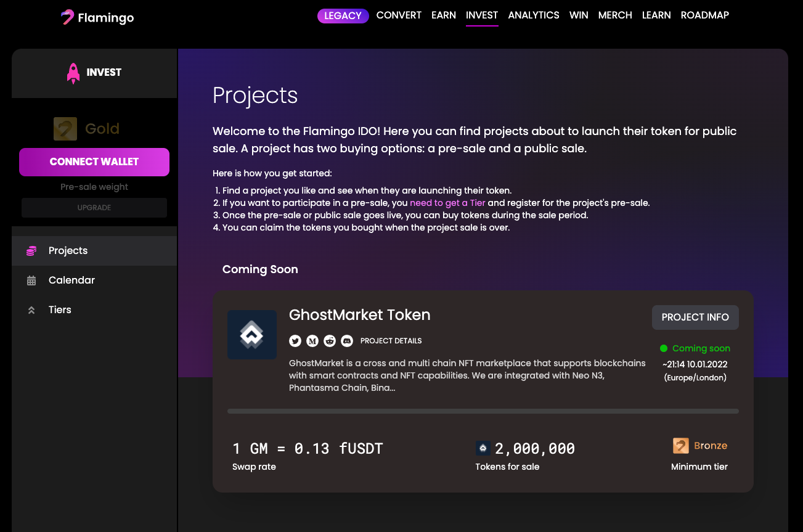Click the UPGRADE button
Screen dimensions: 803x532
(x=94, y=208)
